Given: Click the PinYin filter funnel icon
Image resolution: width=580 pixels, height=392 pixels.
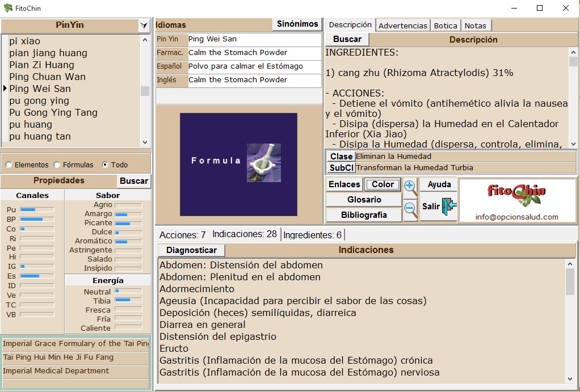Looking at the screenshot, I should pos(144,26).
